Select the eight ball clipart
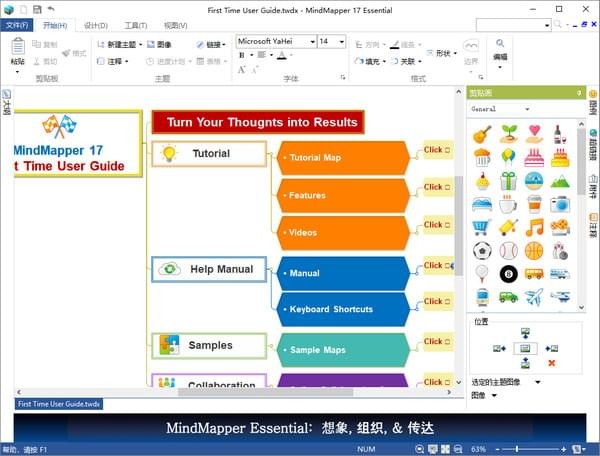600x456 pixels. [x=508, y=274]
